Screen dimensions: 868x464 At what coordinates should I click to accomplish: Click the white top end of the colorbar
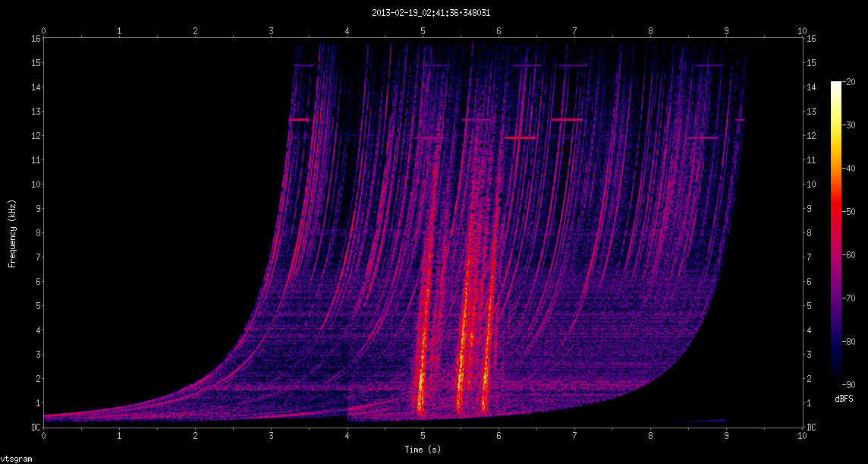point(836,85)
